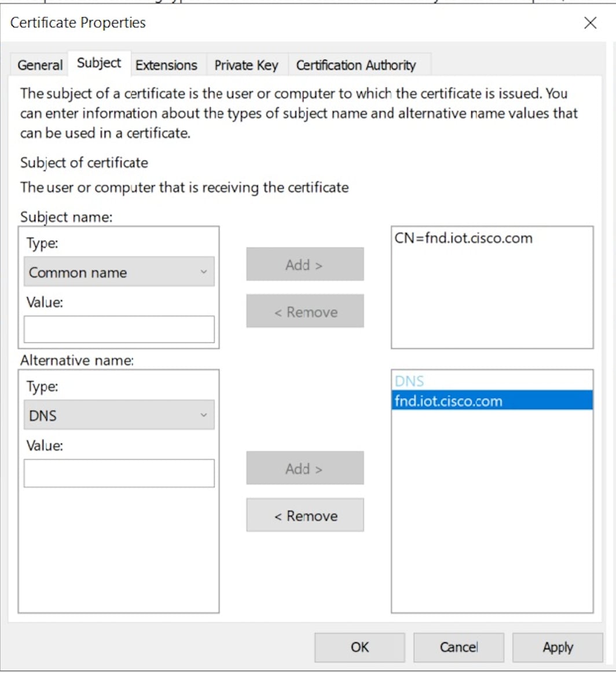Click the Alternative name Value field

click(x=119, y=473)
